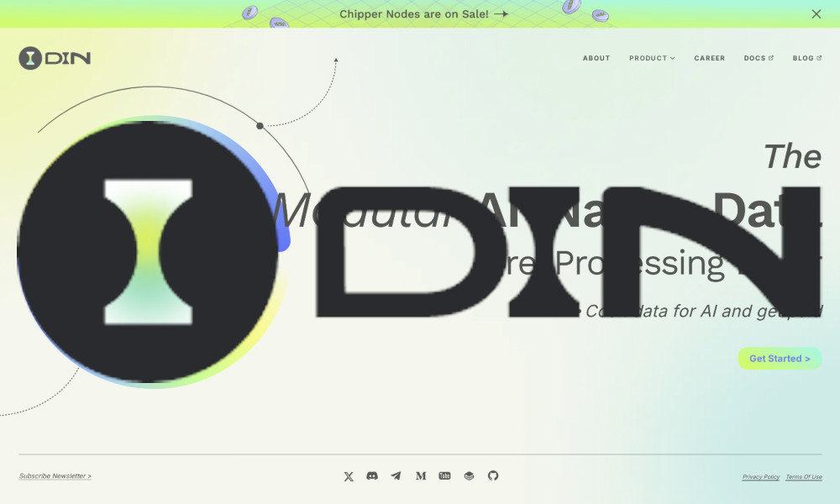840x504 pixels.
Task: Open the GitHub repository icon
Action: click(x=493, y=475)
